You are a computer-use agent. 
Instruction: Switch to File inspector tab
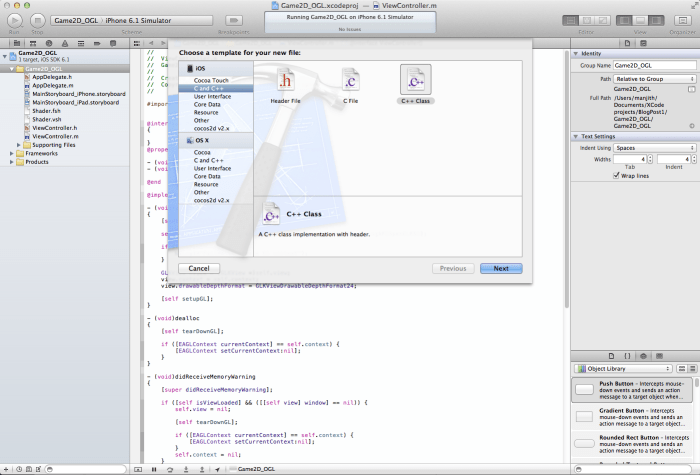click(627, 43)
